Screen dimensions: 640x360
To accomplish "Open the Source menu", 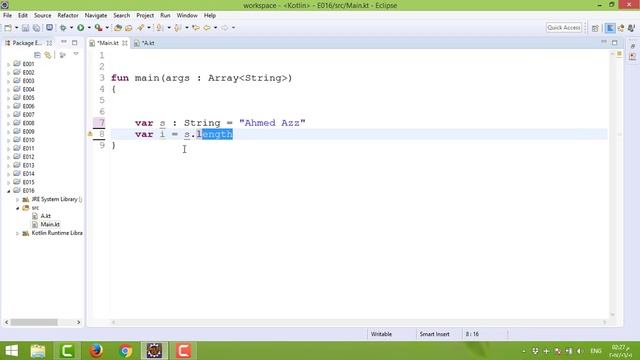I will [x=42, y=15].
